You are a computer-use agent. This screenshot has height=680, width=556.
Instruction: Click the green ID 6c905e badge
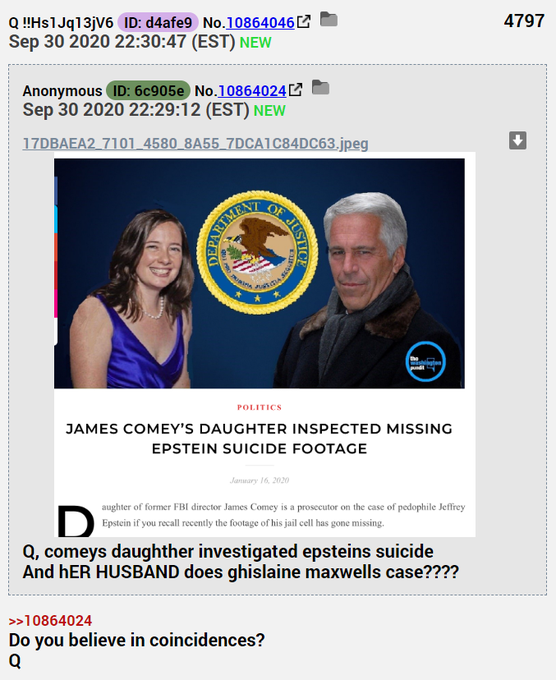coord(148,91)
